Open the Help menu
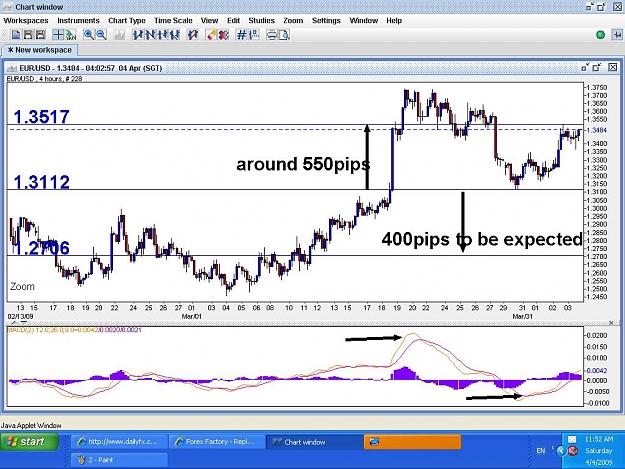This screenshot has width=625, height=469. coord(394,21)
